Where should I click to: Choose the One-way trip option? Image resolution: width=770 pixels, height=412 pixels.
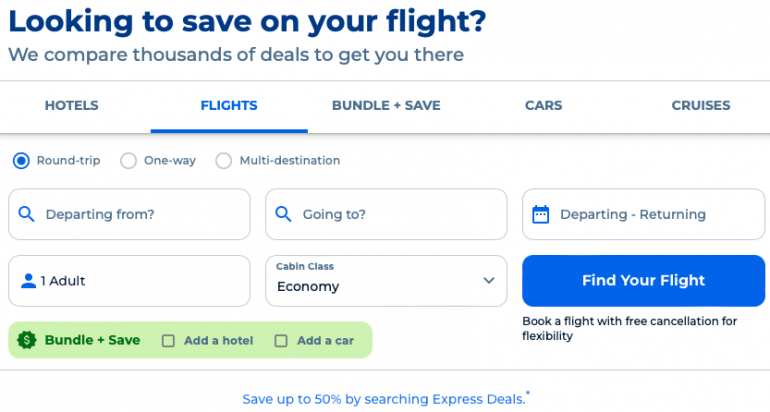(128, 160)
